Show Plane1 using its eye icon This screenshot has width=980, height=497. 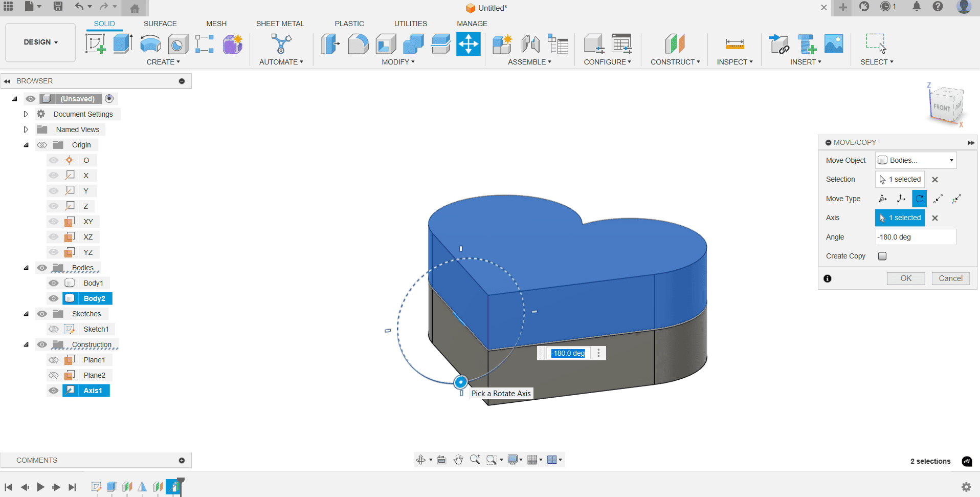tap(54, 360)
